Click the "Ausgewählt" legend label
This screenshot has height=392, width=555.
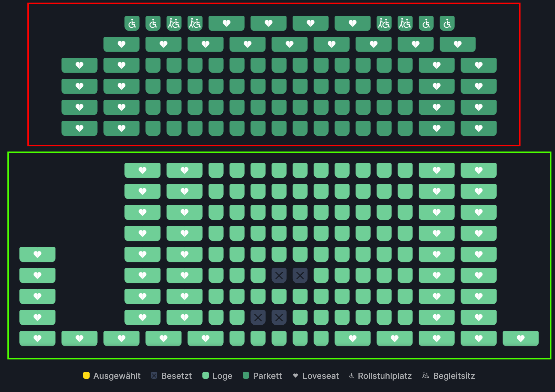pos(117,376)
